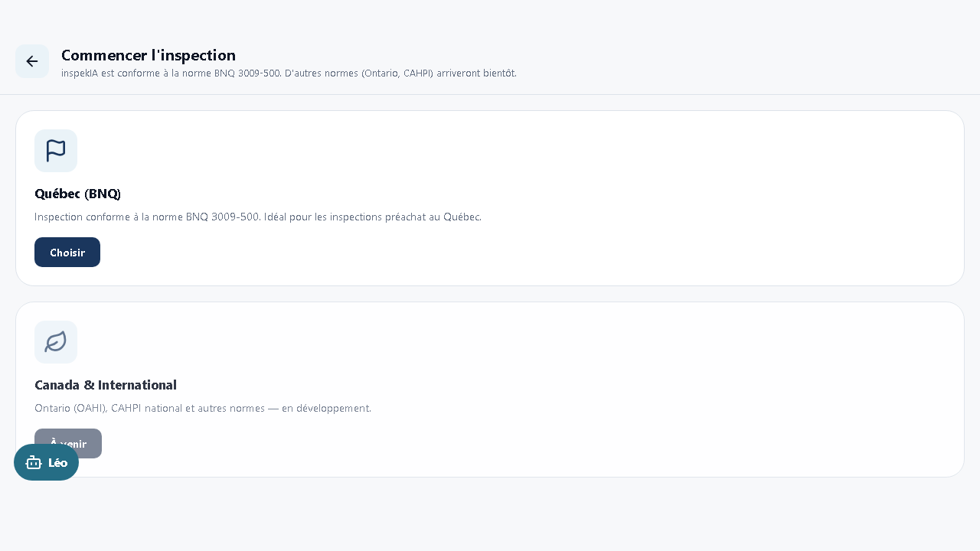The width and height of the screenshot is (980, 551).
Task: Select the Québec (BNQ) heading
Action: point(78,194)
